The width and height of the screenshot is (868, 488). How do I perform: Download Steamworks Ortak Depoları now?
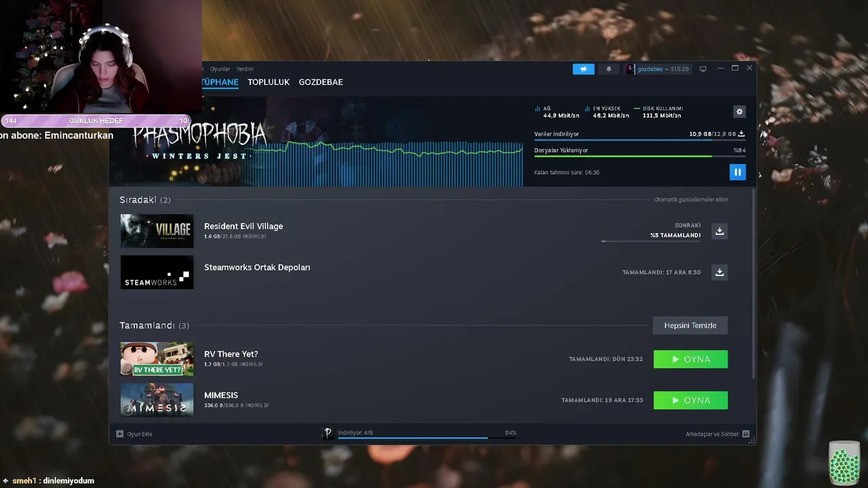coord(719,272)
